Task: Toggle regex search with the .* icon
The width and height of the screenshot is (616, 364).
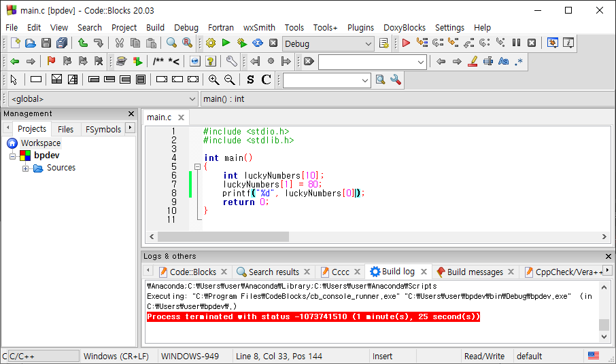Action: tap(519, 61)
